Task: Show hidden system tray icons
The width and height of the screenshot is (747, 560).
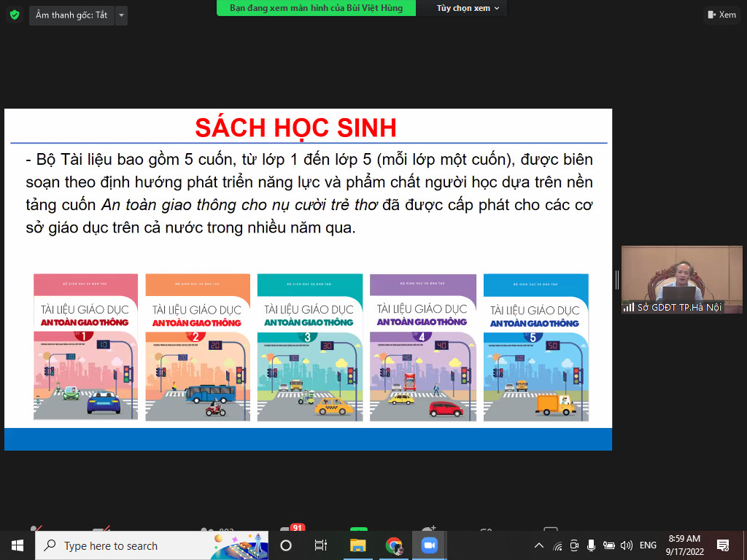Action: click(539, 545)
